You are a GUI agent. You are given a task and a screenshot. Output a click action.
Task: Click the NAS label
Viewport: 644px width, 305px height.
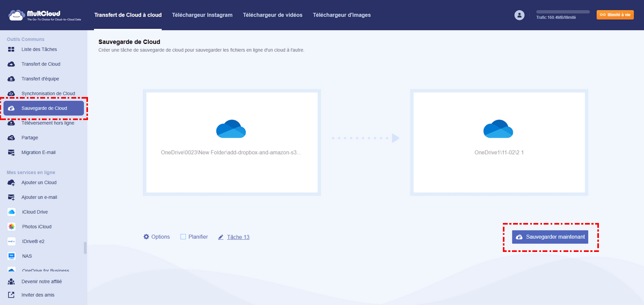27,256
